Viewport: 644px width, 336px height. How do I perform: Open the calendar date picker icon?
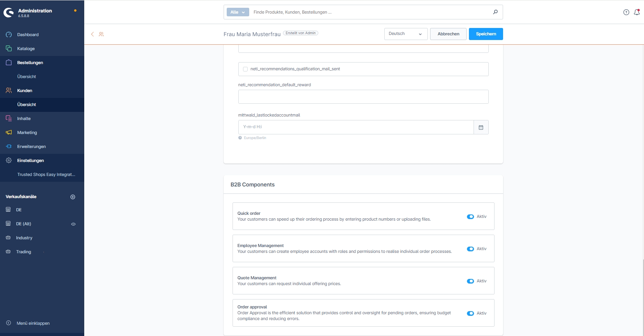(481, 127)
